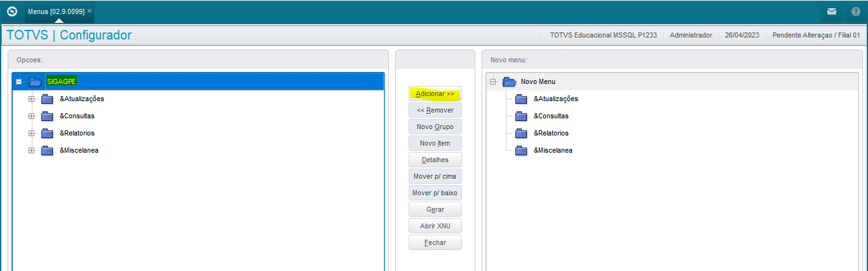Click the Adicionar >> button
This screenshot has width=868, height=271.
[x=435, y=94]
